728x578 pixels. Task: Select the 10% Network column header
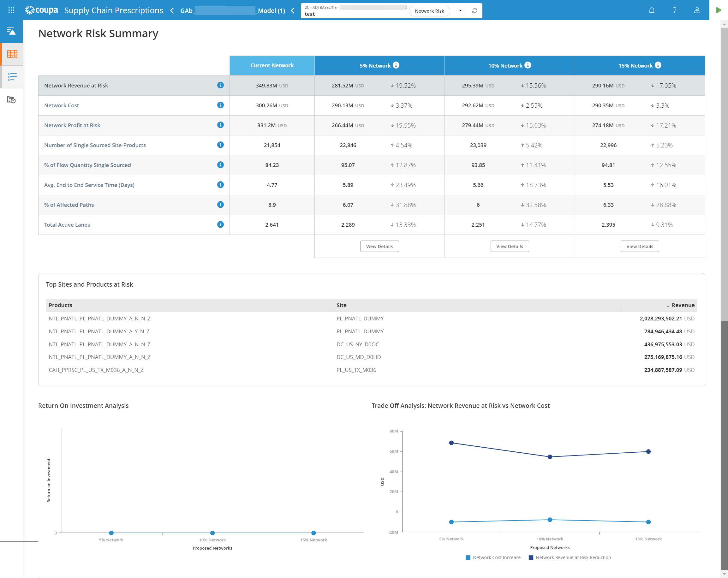coord(510,65)
